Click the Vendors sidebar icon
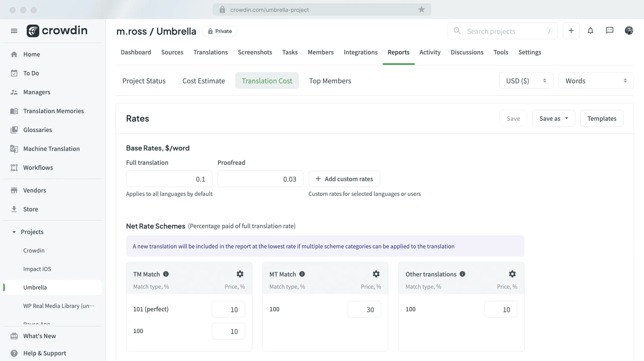644x361 pixels. pyautogui.click(x=14, y=191)
